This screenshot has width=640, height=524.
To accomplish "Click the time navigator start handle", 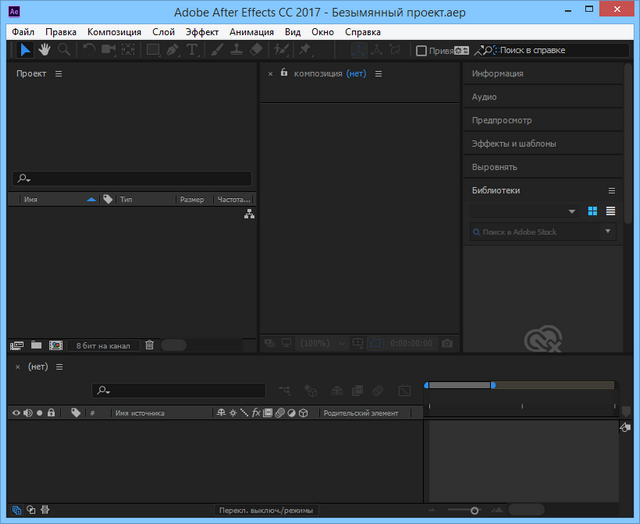I will pos(427,385).
